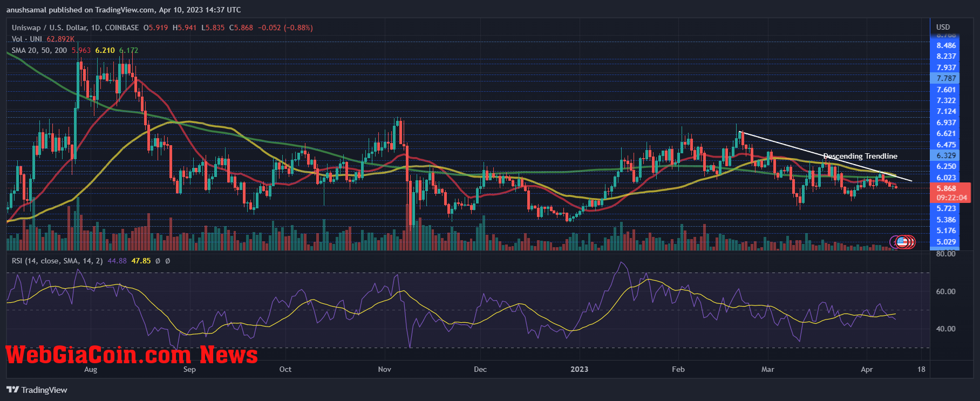Viewport: 980px width, 401px height.
Task: Click the 6.937 price axis label
Action: [x=946, y=123]
